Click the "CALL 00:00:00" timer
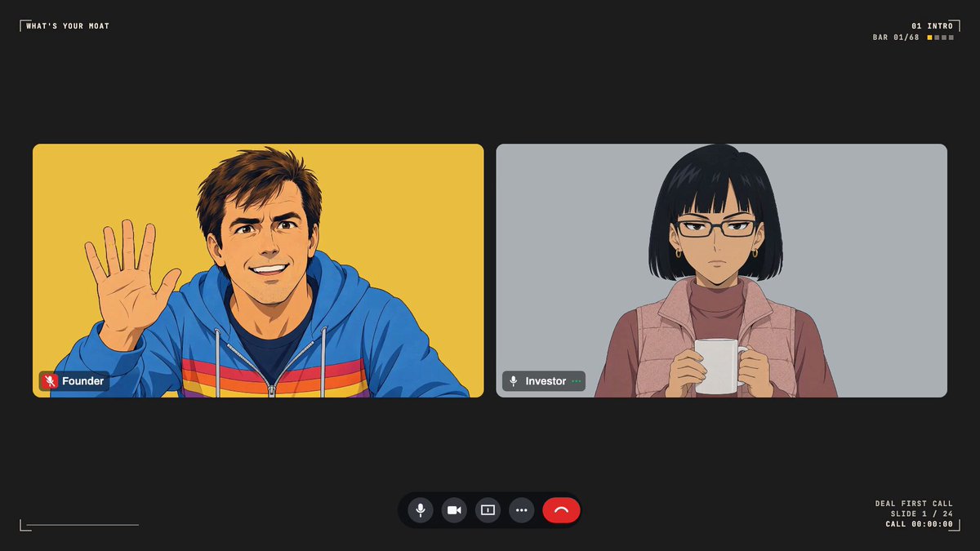Image resolution: width=980 pixels, height=551 pixels. click(x=920, y=524)
